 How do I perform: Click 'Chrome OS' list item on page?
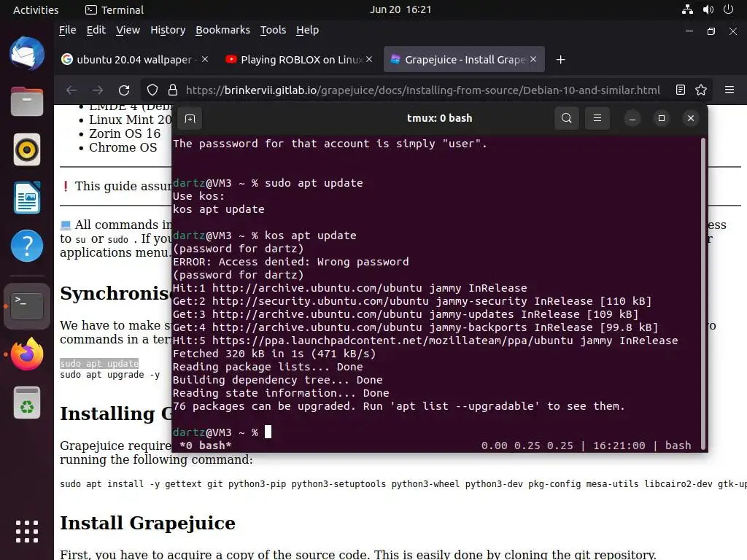(123, 147)
